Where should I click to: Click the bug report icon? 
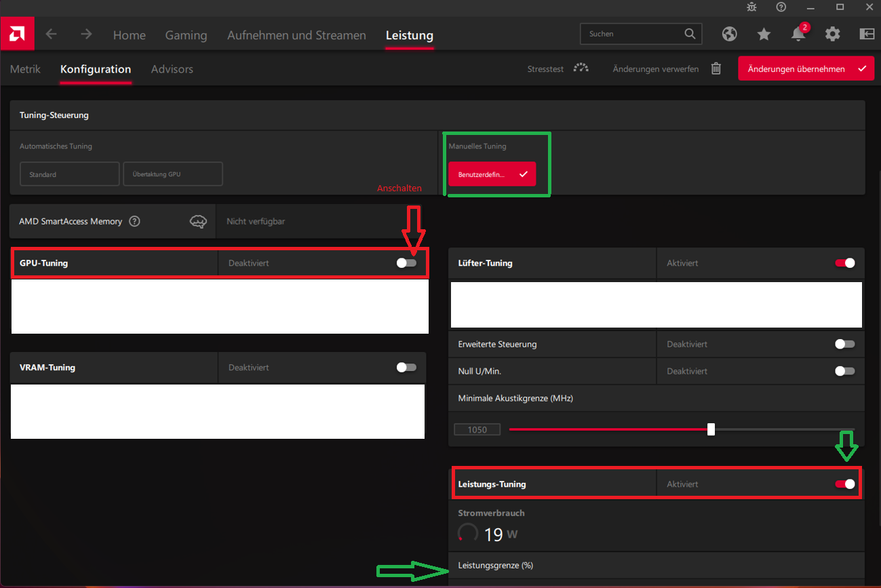[x=751, y=7]
